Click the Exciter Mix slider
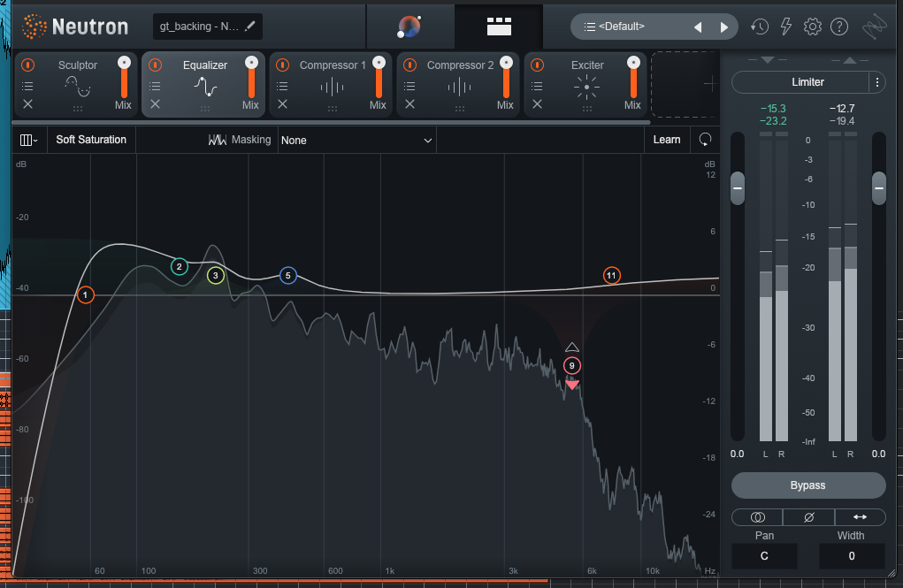This screenshot has width=903, height=588. pyautogui.click(x=633, y=78)
